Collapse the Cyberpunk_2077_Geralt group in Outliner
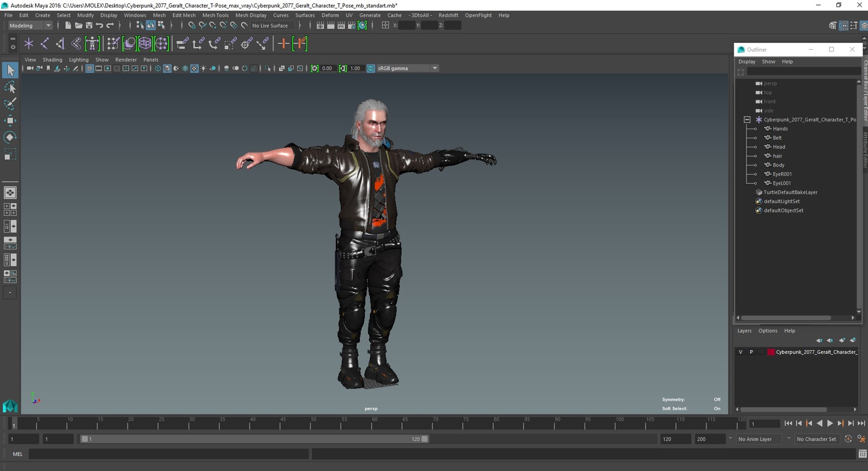 coord(747,120)
